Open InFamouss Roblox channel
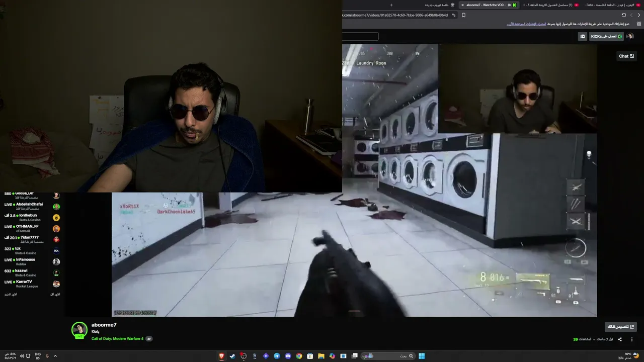Screen dimensions: 644x362 (32, 262)
